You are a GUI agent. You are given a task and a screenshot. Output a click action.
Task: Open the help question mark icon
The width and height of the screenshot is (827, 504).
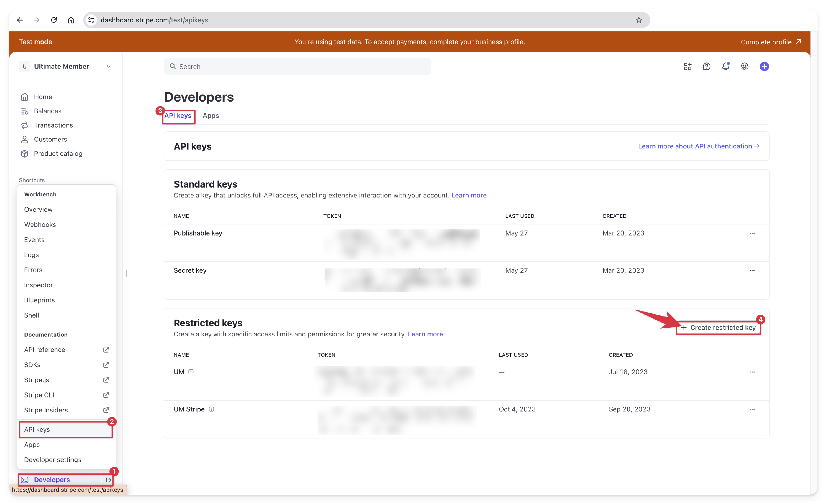(x=706, y=66)
